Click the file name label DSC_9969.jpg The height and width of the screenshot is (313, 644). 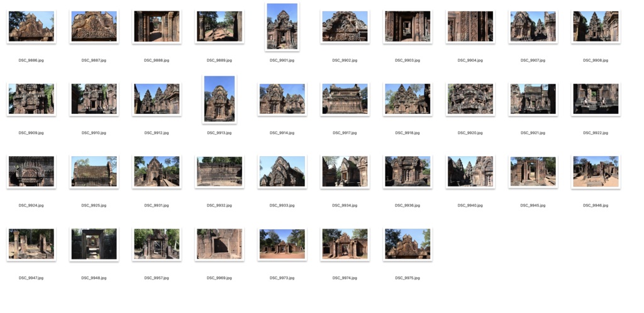219,278
